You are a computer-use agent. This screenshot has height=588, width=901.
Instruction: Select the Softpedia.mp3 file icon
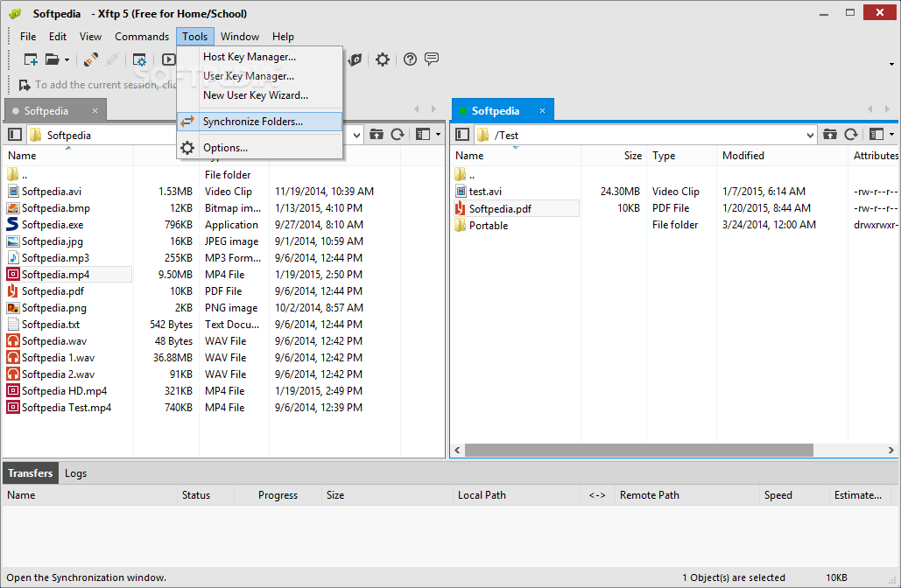[x=12, y=258]
